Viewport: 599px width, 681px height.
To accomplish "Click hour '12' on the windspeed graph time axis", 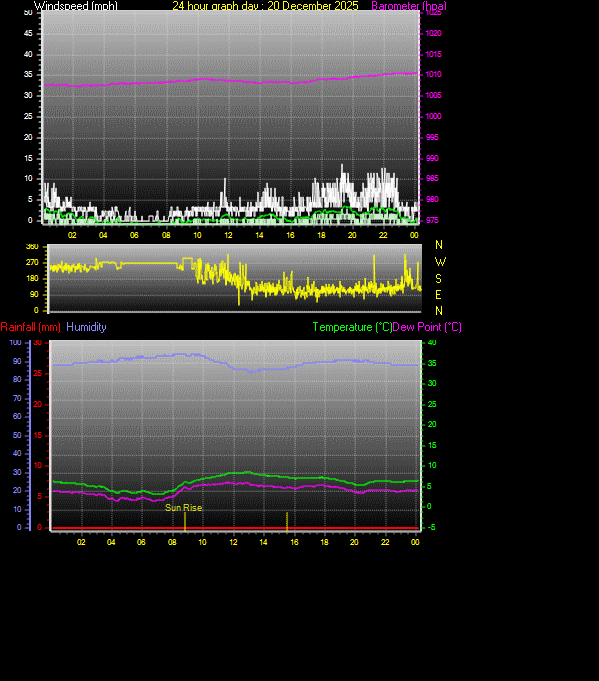I will point(228,235).
